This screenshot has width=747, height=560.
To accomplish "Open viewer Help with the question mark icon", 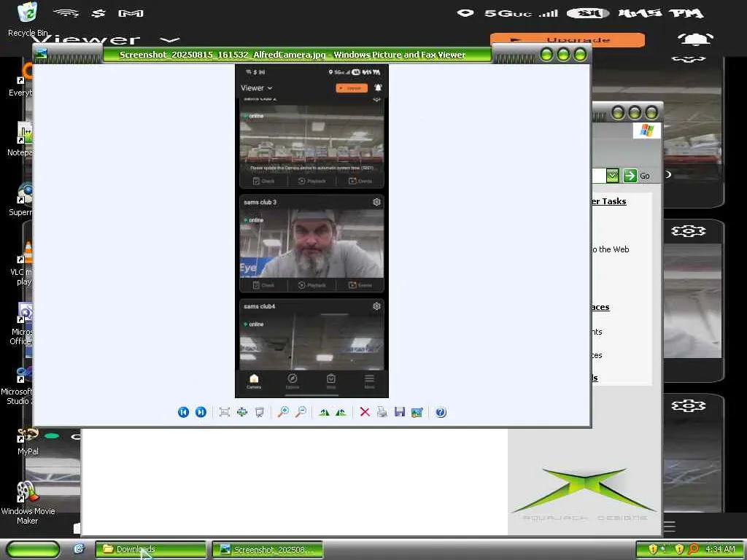I will 441,412.
